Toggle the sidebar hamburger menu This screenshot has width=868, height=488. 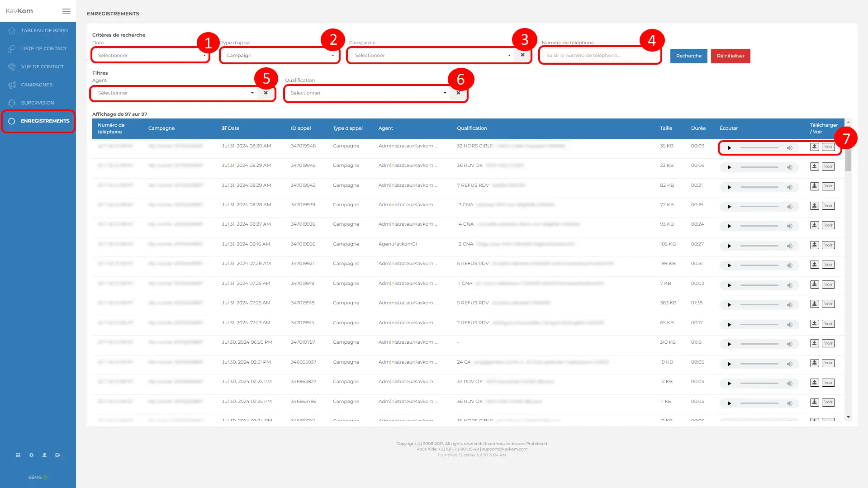pos(66,11)
